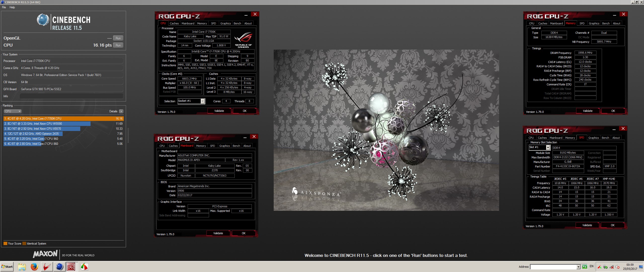Click the F4-4133C19-8GTZA part number field
This screenshot has width=644, height=272.
[x=568, y=166]
